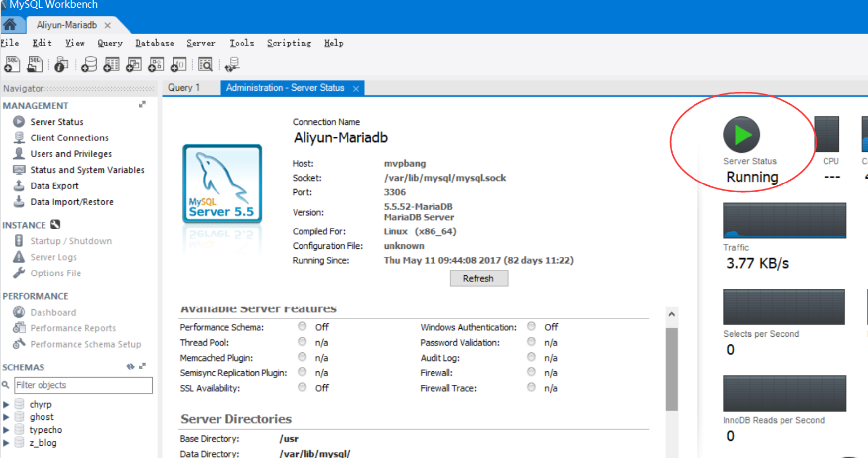The width and height of the screenshot is (868, 458).
Task: Select the Aliyun-Mariadb connection tab
Action: (67, 25)
